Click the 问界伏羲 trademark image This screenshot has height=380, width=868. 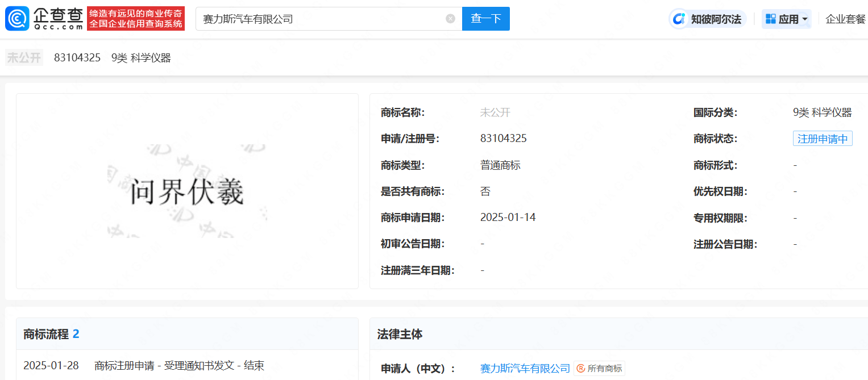[187, 191]
